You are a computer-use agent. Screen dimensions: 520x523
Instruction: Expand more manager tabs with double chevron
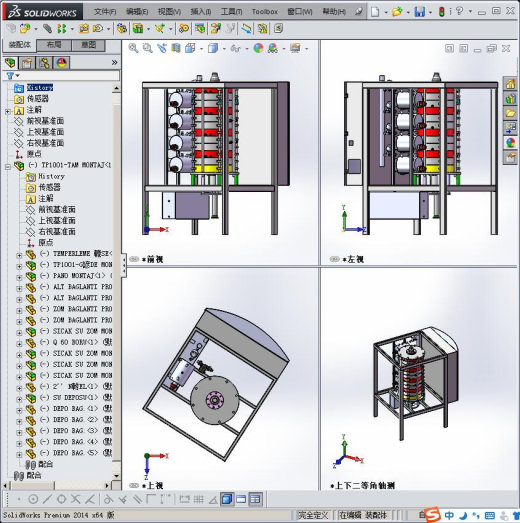(114, 62)
